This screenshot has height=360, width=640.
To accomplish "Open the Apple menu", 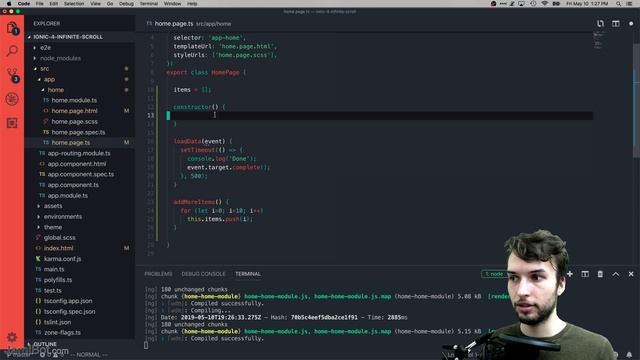I will point(9,4).
